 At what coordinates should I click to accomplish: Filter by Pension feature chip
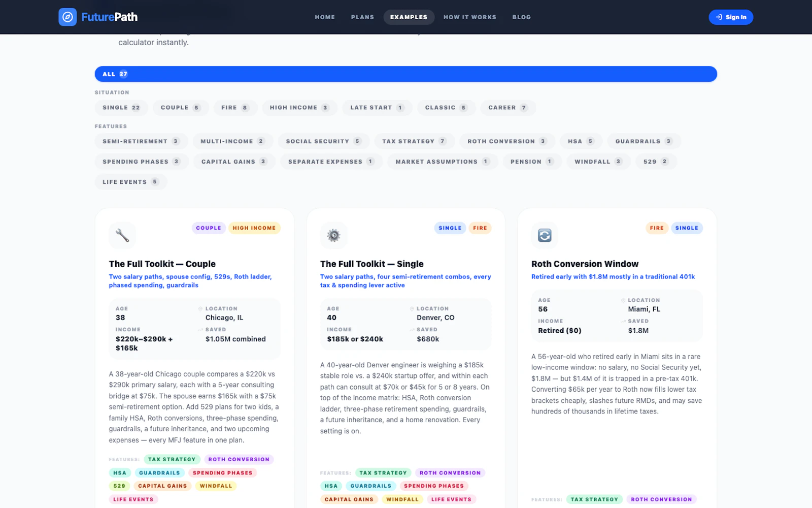532,162
